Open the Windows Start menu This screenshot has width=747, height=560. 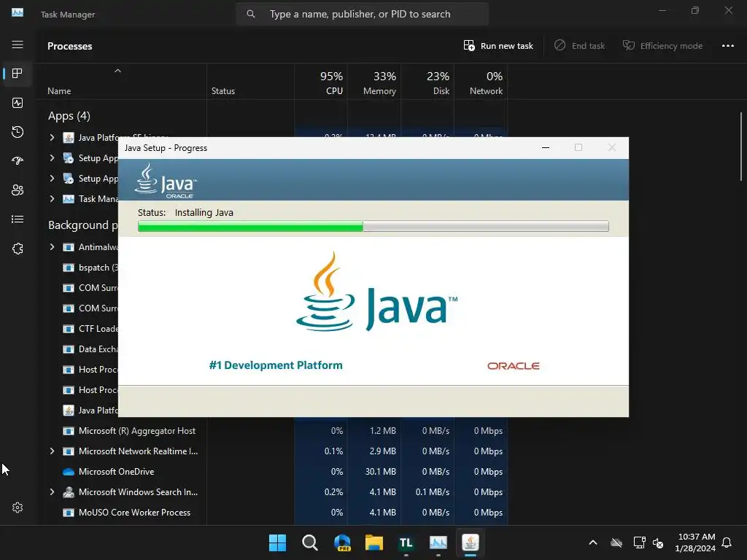277,542
